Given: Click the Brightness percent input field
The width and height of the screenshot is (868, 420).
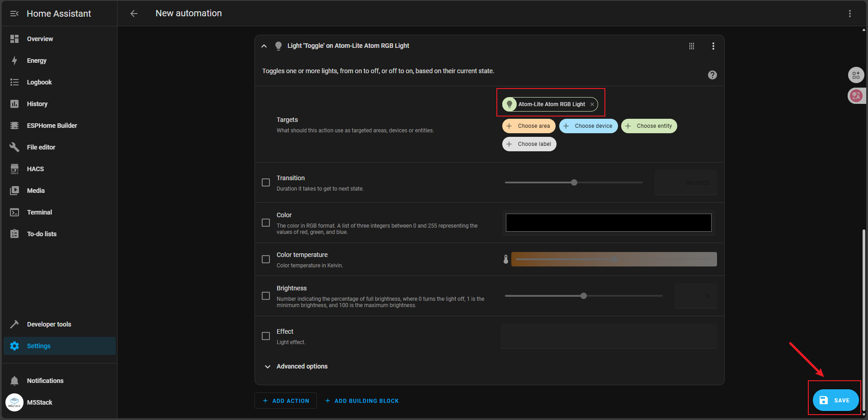Looking at the screenshot, I should 695,296.
